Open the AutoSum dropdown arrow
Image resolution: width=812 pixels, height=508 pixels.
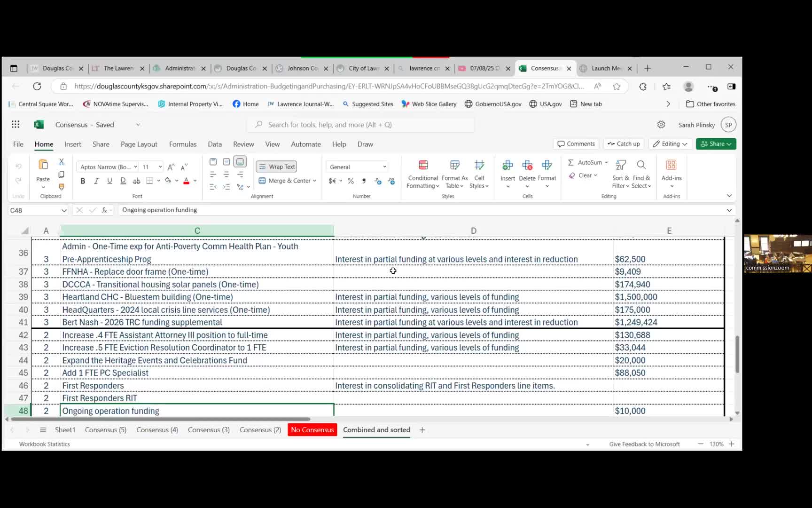(x=606, y=162)
